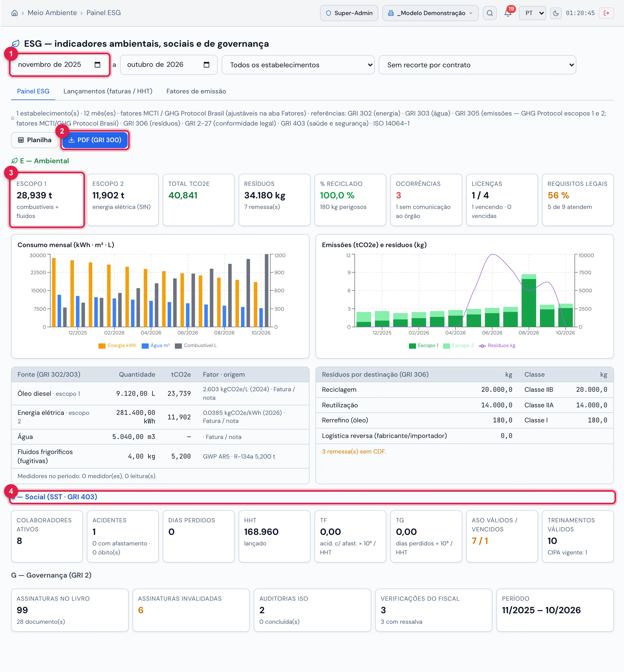
Task: Toggle Combustível L legend series
Action: click(196, 346)
